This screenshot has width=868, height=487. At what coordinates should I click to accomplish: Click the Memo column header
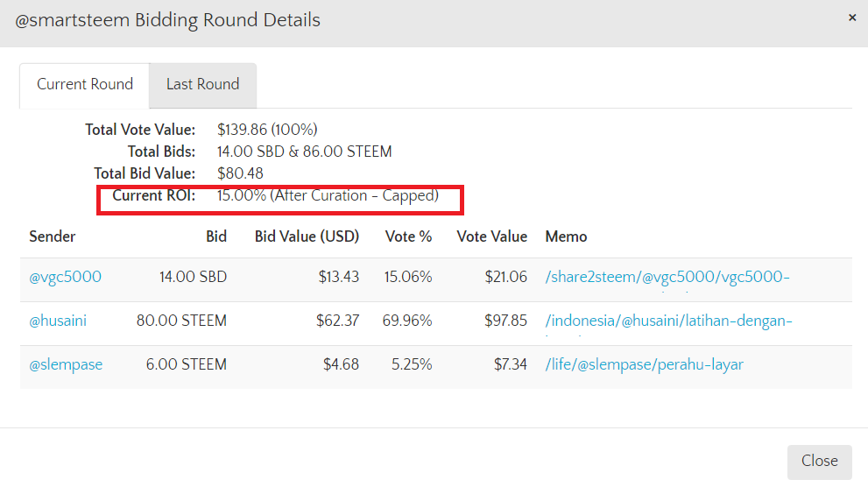(566, 236)
